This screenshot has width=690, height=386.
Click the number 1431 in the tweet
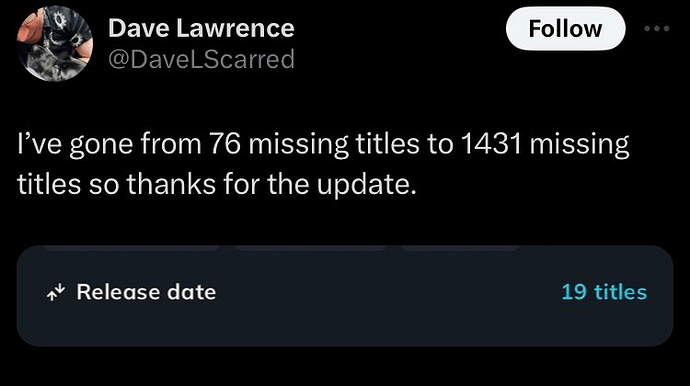(x=491, y=144)
